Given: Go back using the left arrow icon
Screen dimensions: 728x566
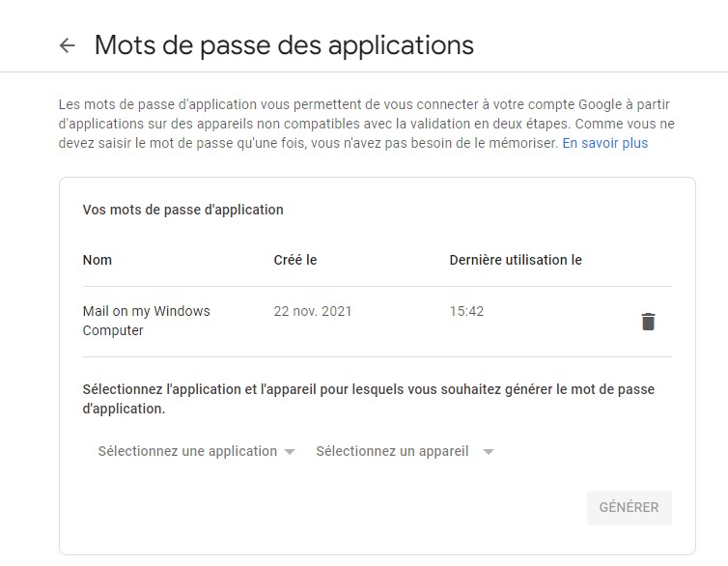Looking at the screenshot, I should [x=68, y=45].
